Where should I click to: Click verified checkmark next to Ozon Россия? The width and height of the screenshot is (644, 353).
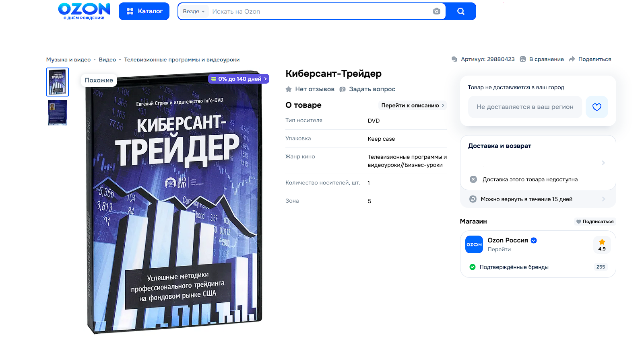534,240
